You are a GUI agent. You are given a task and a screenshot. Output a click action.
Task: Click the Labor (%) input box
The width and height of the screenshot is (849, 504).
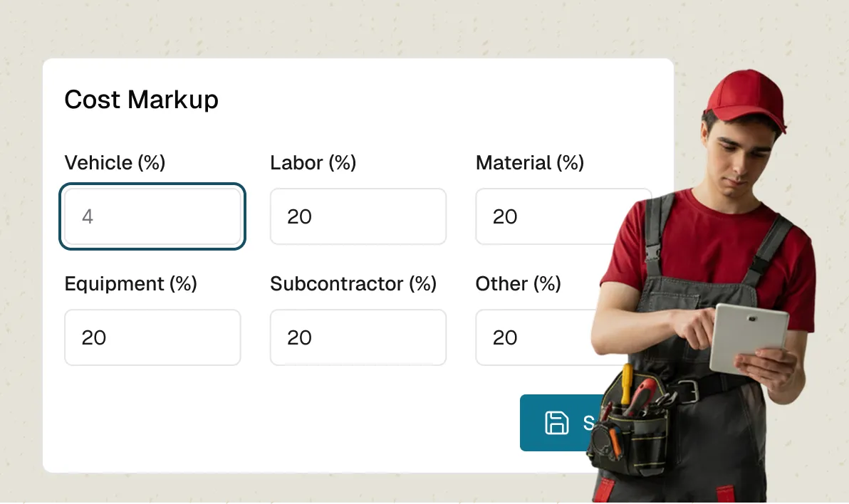pos(358,216)
